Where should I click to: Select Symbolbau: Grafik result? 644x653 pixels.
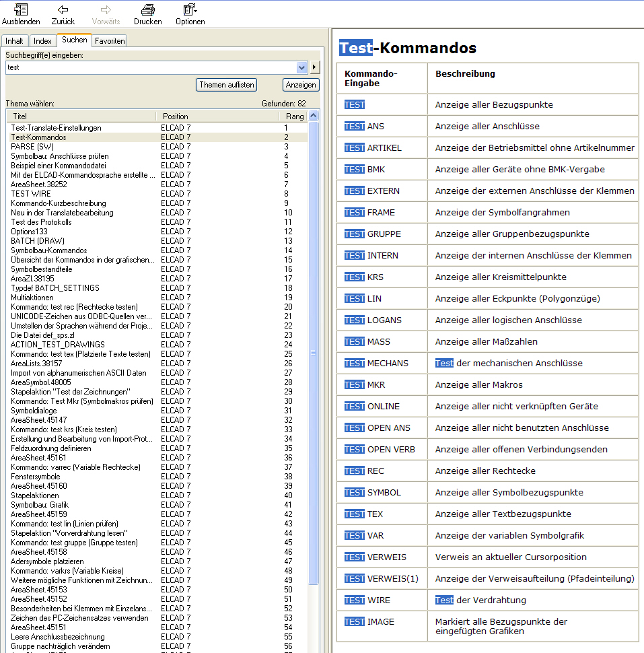point(40,505)
